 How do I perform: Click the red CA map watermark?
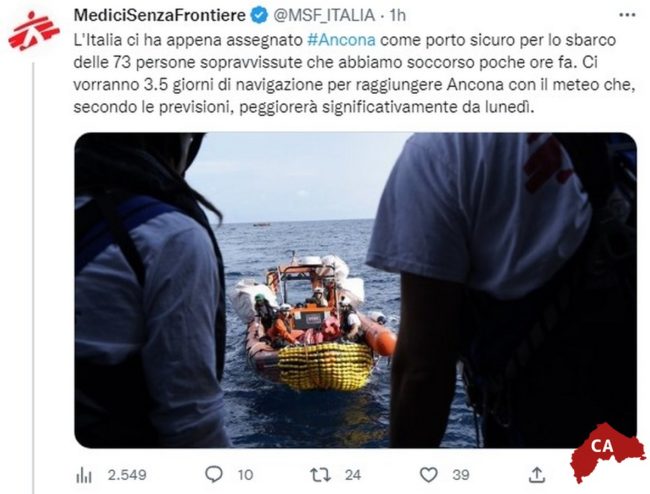tap(607, 453)
